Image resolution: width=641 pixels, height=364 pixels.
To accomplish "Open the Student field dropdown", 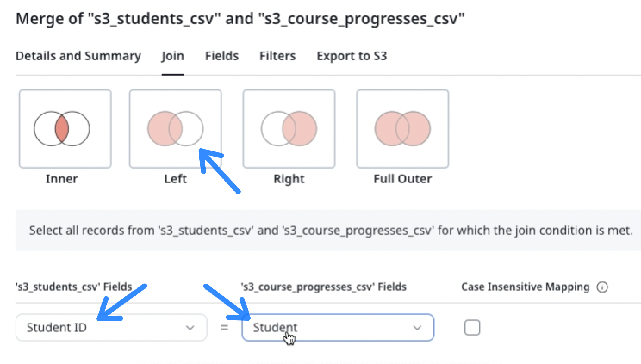I will click(x=338, y=327).
